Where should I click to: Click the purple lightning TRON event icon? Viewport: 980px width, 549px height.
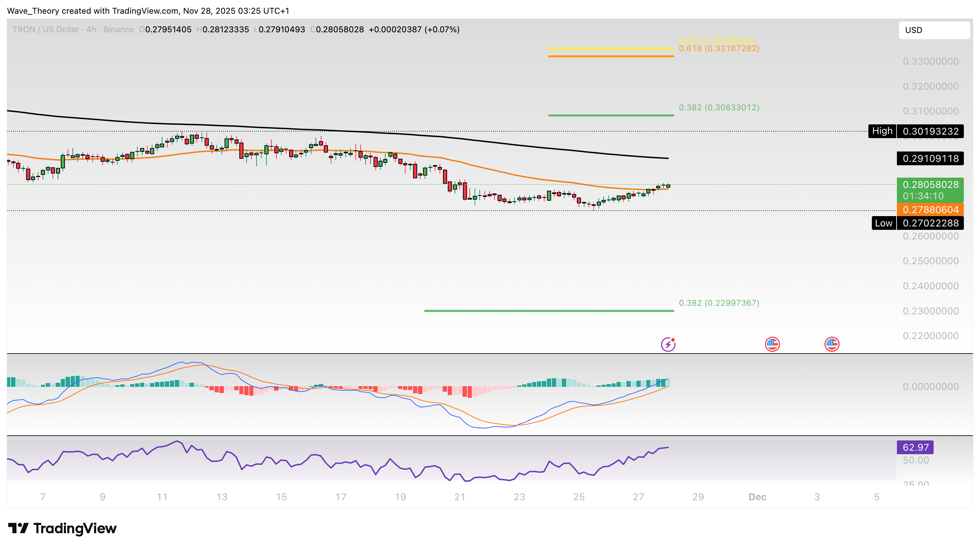pyautogui.click(x=668, y=344)
